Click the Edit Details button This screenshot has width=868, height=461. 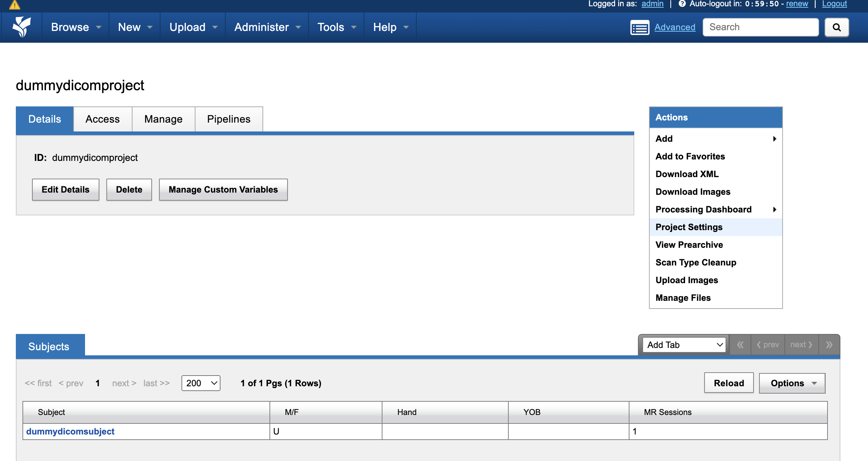pos(66,190)
